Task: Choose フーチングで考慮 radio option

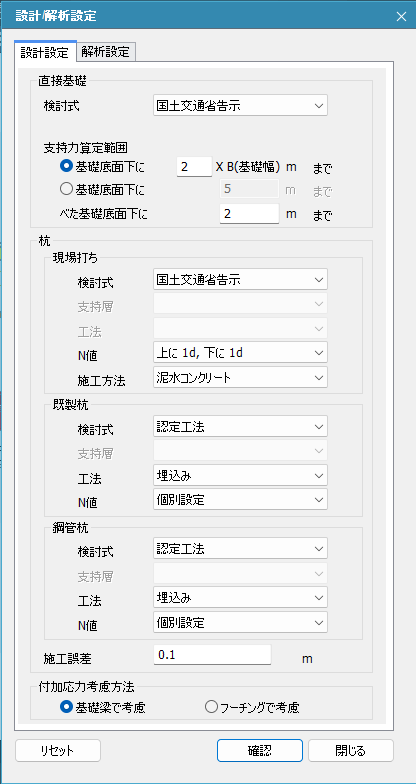Action: pos(252,707)
